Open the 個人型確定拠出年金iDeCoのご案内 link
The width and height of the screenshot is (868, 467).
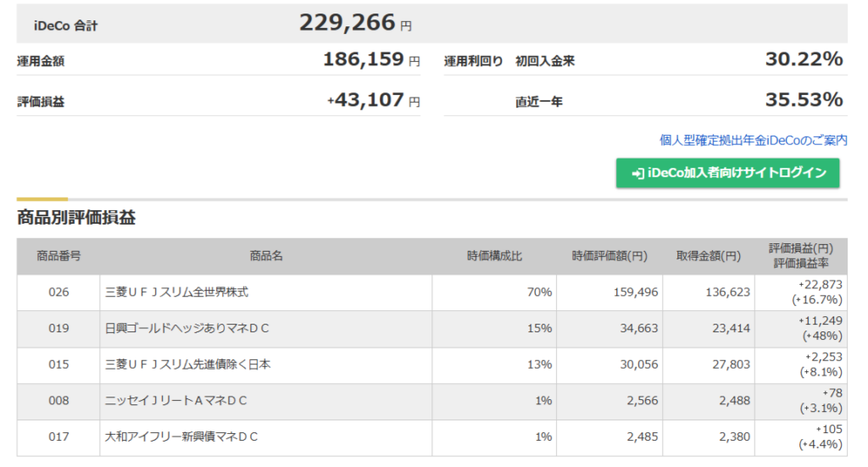click(753, 140)
